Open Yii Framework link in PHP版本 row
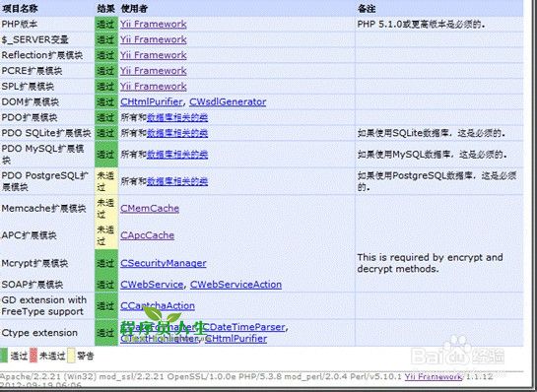 point(154,24)
